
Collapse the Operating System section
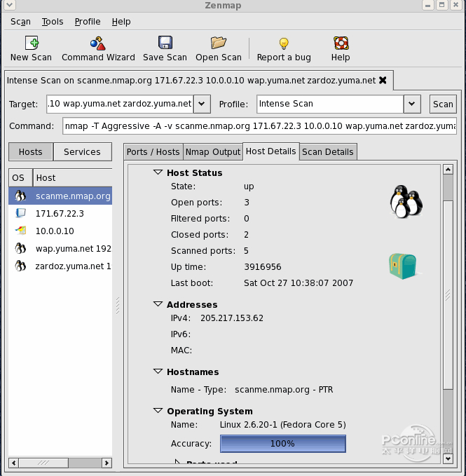tap(158, 411)
